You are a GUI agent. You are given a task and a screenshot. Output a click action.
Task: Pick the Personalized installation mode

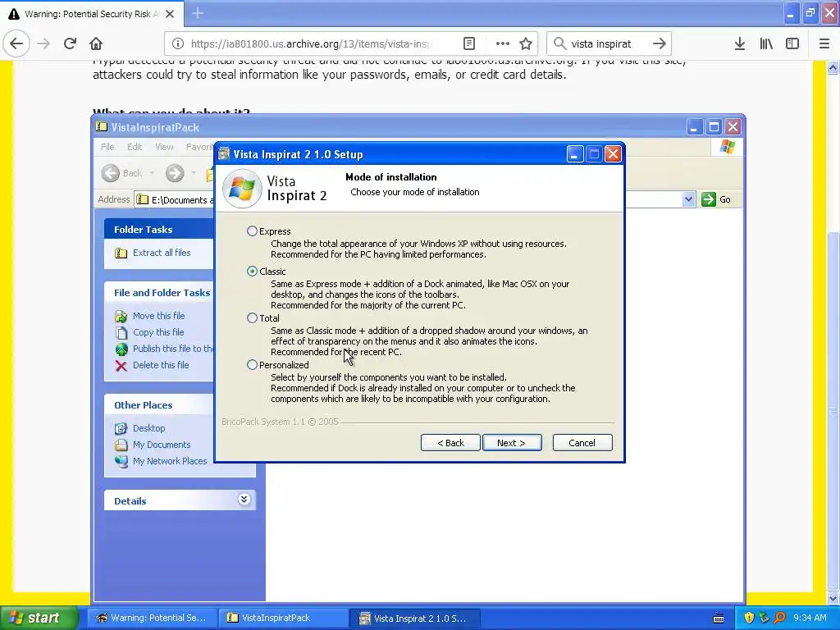252,365
